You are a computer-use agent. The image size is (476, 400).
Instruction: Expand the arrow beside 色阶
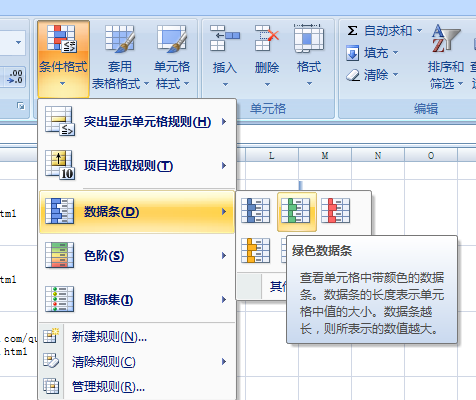[x=224, y=256]
